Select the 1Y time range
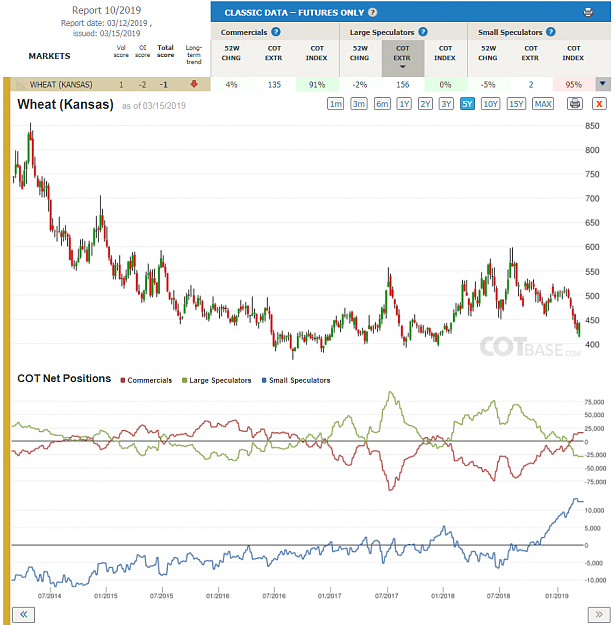This screenshot has width=615, height=625. click(404, 104)
